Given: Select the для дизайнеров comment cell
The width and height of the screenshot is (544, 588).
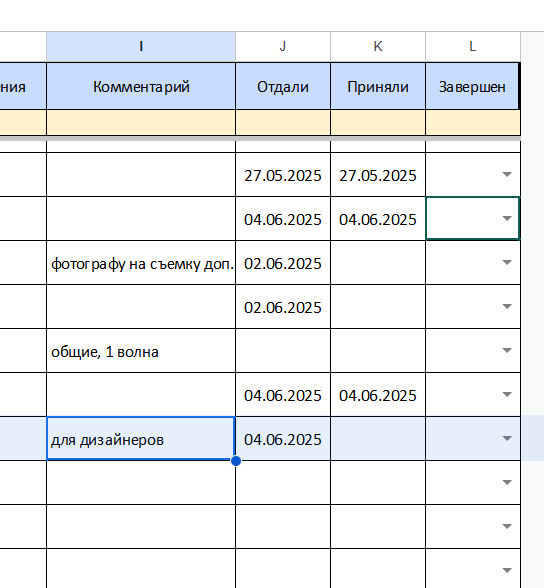Looking at the screenshot, I should pos(141,439).
